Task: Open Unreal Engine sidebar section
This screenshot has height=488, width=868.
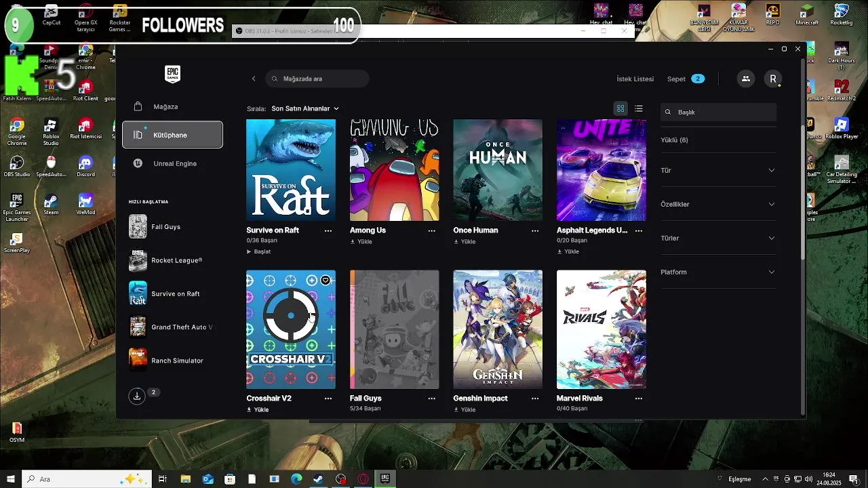Action: point(172,163)
